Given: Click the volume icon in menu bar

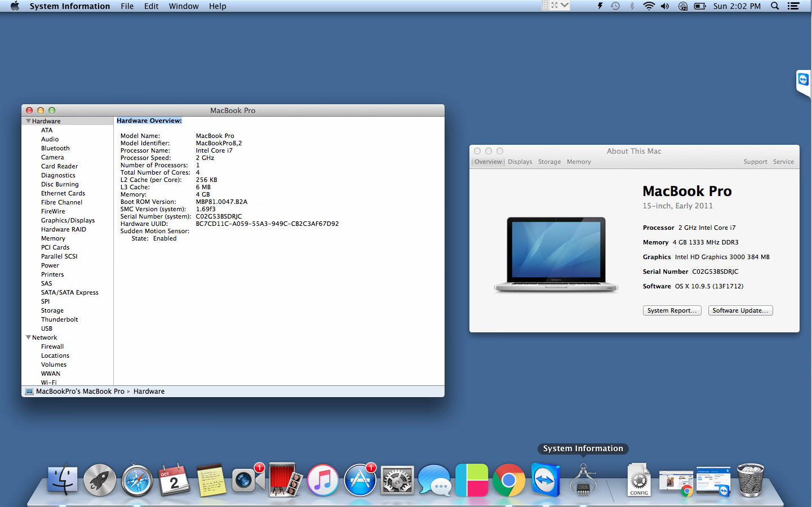Looking at the screenshot, I should click(665, 6).
